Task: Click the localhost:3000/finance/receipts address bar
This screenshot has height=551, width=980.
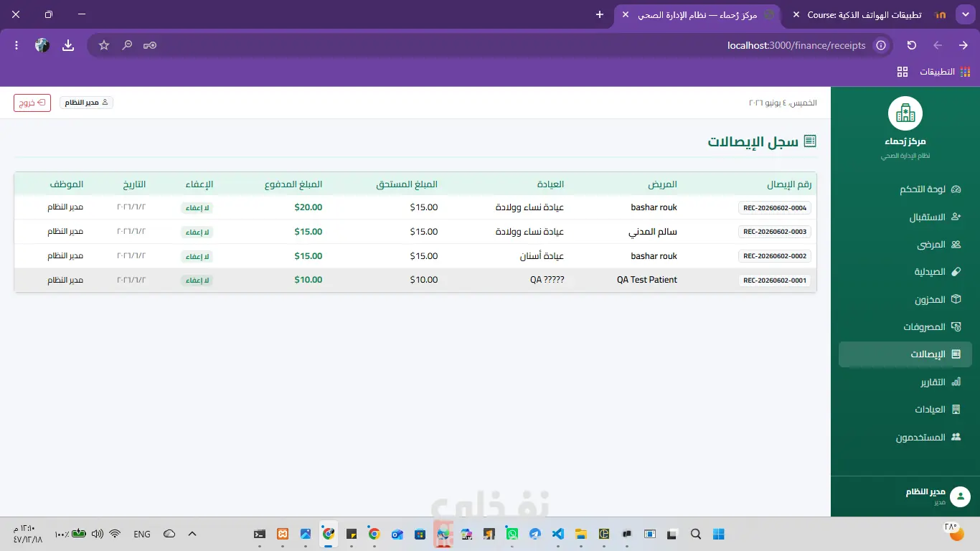Action: coord(796,45)
